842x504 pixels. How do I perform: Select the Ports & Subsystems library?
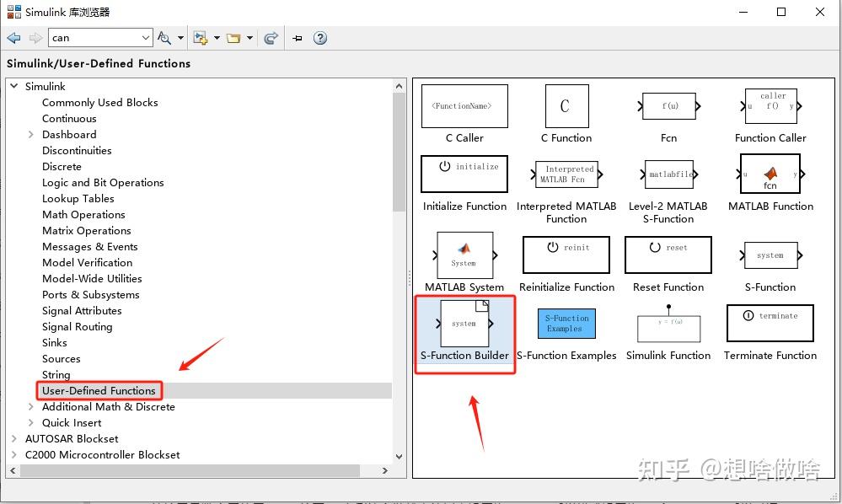91,295
